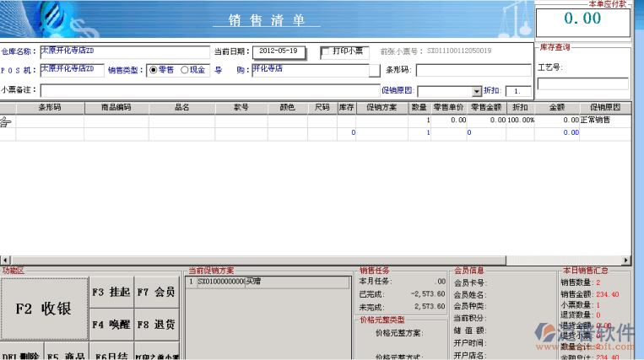Click the 工艺号 input box
This screenshot has width=644, height=360.
[x=582, y=83]
